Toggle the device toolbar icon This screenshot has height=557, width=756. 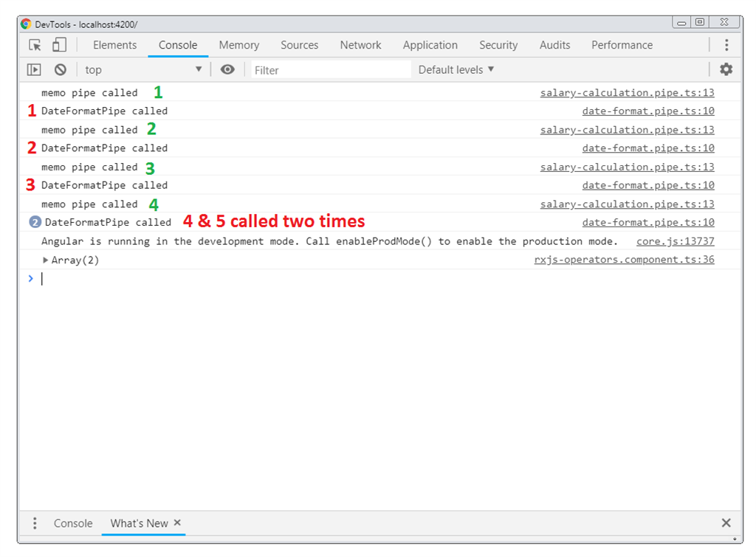(58, 45)
